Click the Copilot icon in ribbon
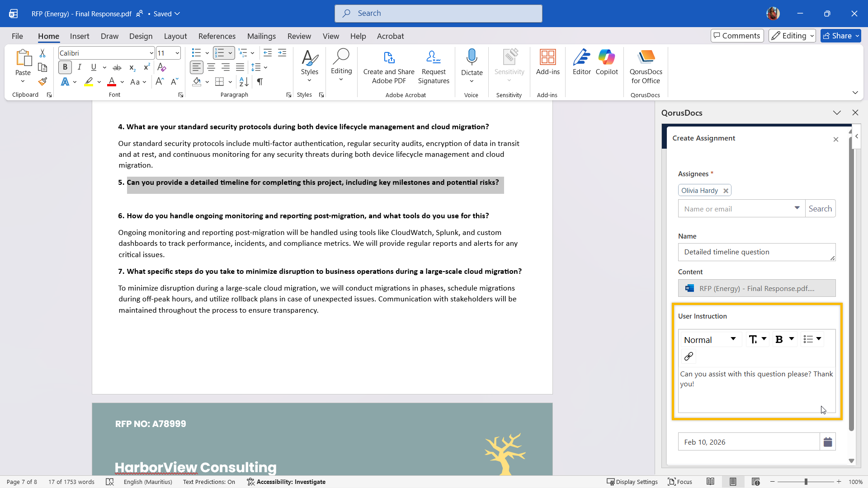This screenshot has width=868, height=488. pyautogui.click(x=606, y=62)
